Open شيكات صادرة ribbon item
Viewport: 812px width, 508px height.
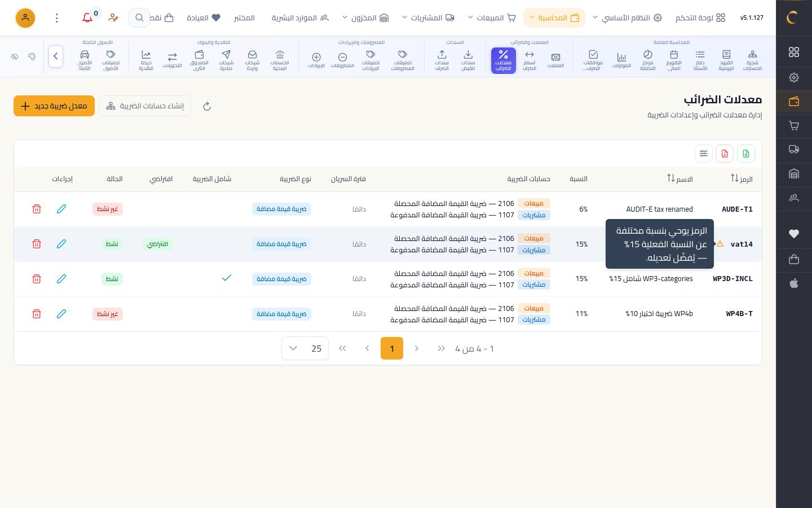[x=226, y=60]
